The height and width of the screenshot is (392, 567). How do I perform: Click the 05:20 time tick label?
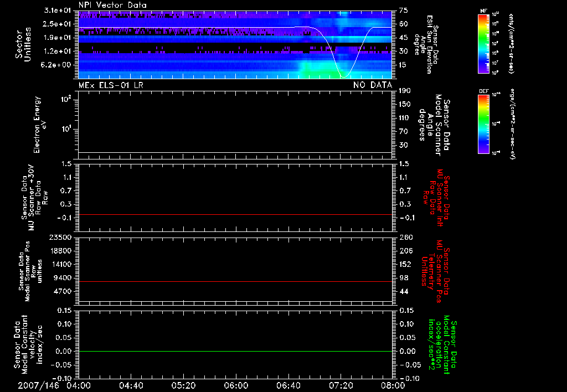tap(183, 385)
